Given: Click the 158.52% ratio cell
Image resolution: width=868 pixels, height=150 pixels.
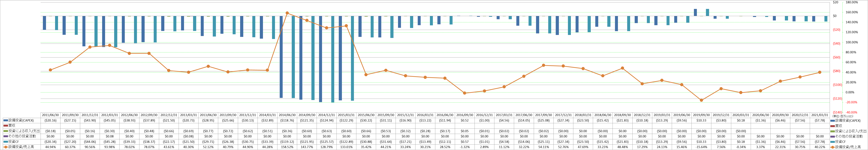Looking at the screenshot, I should (x=287, y=147).
